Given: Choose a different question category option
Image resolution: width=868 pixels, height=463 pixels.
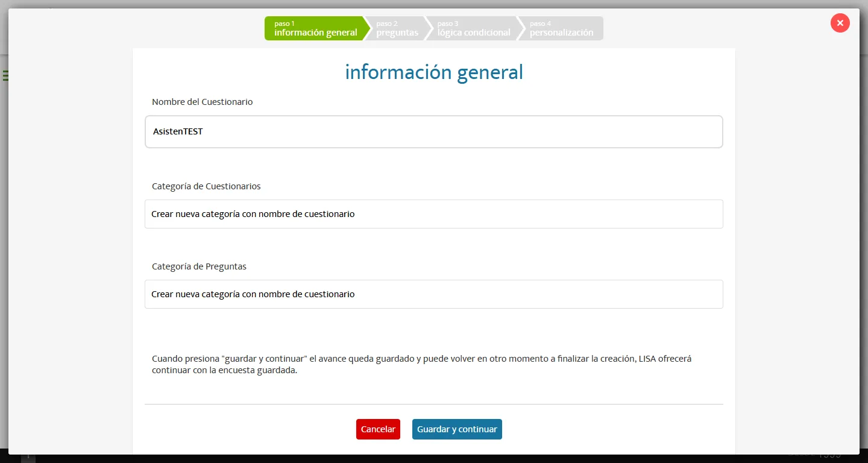Looking at the screenshot, I should pyautogui.click(x=433, y=294).
